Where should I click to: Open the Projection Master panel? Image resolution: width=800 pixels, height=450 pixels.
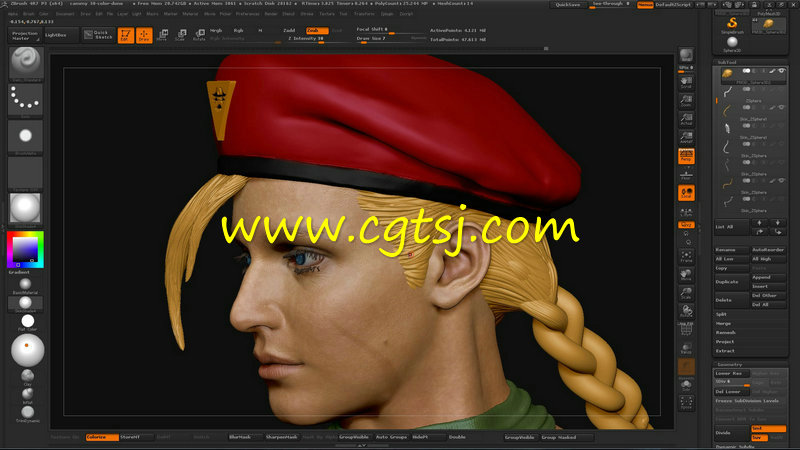25,35
